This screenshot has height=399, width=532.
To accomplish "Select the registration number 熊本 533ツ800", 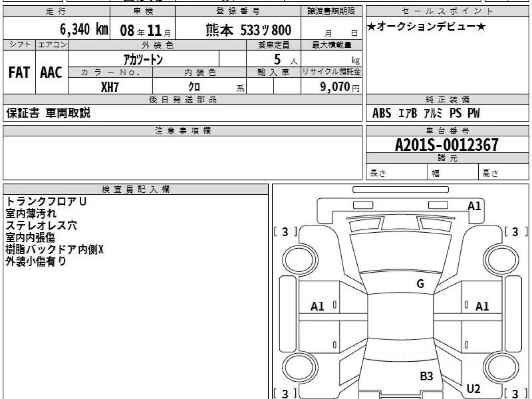I will tap(249, 30).
